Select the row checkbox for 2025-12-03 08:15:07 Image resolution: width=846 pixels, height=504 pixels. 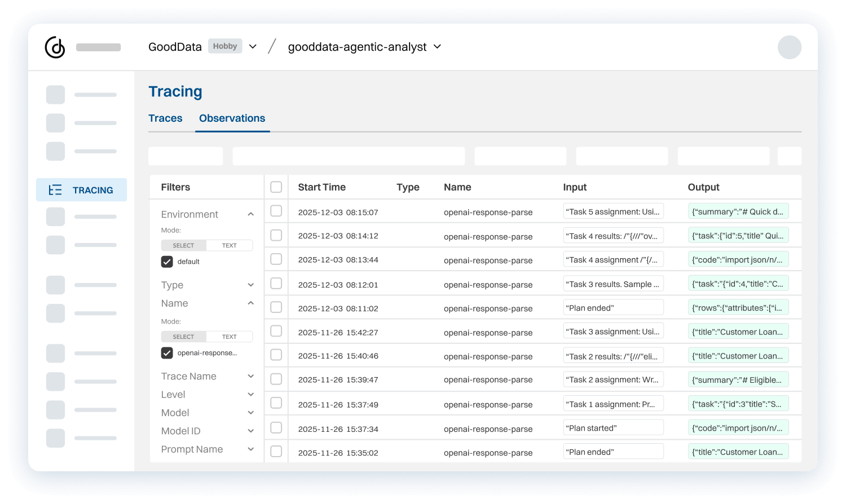click(x=276, y=211)
